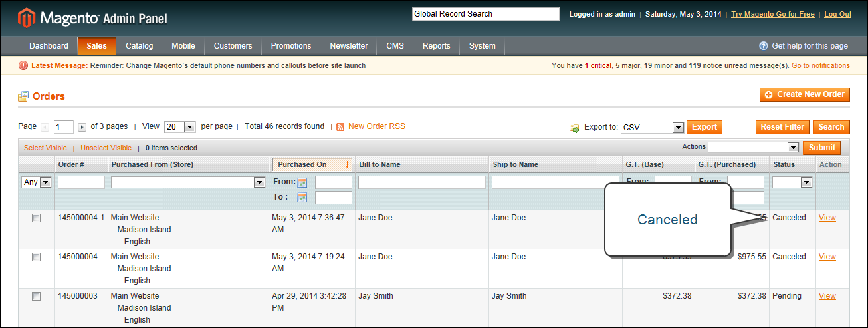The width and height of the screenshot is (868, 328).
Task: Click the Create New Order button
Action: tap(805, 95)
